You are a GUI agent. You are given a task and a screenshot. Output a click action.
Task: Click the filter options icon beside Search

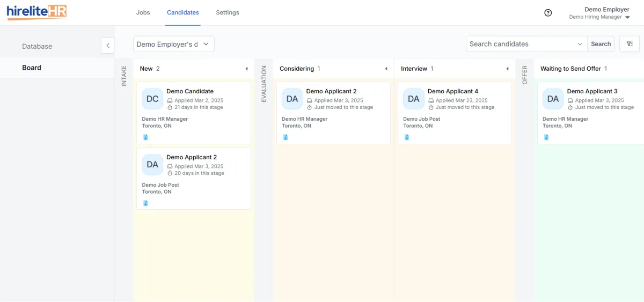(x=630, y=44)
